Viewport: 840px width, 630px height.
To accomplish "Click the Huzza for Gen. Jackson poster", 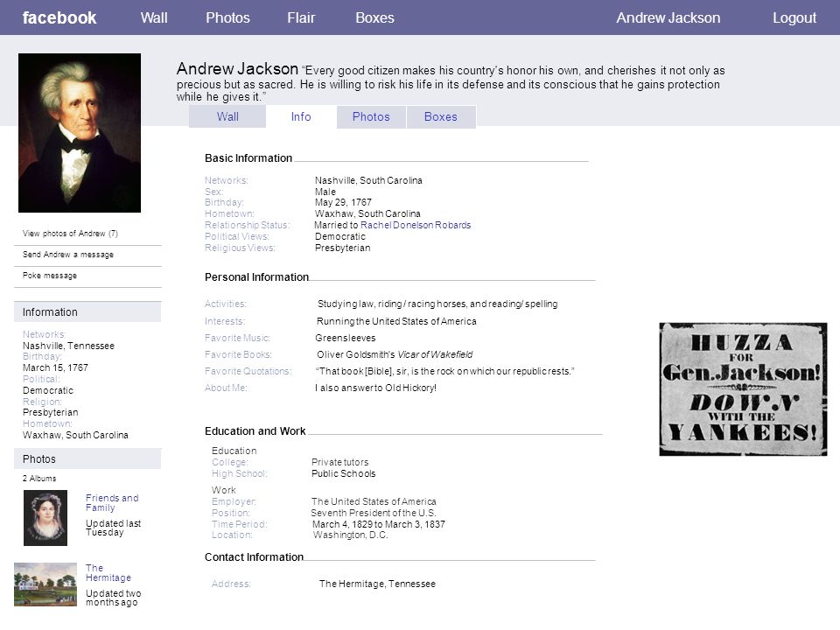I will 743,389.
